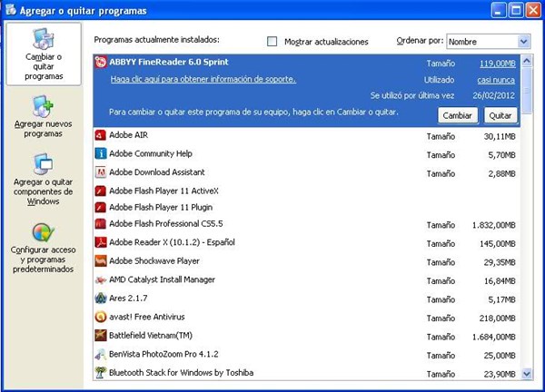This screenshot has width=545, height=392.
Task: Click the Adobe Download Assistant icon
Action: click(101, 172)
